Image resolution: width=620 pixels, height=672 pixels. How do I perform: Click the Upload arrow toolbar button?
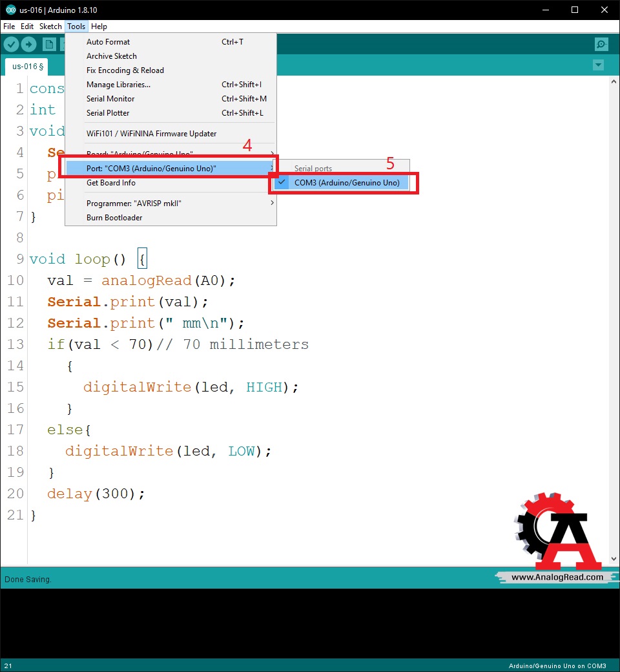(28, 44)
